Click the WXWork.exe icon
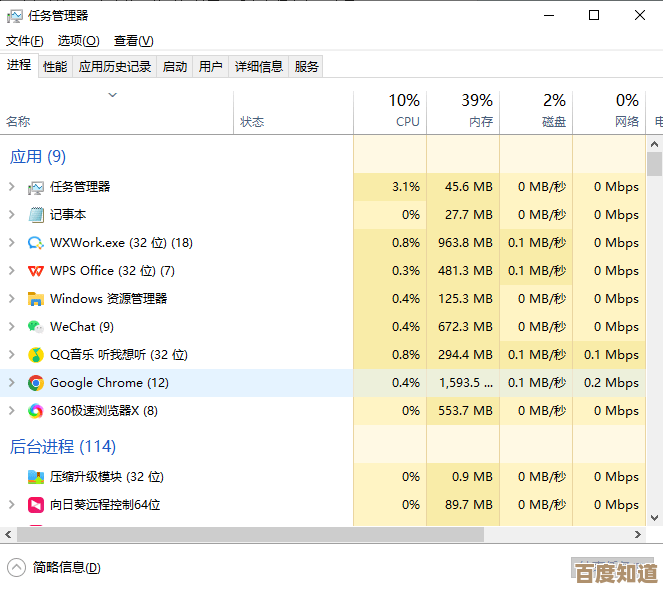Screen dimensions: 663x592 click(x=36, y=242)
